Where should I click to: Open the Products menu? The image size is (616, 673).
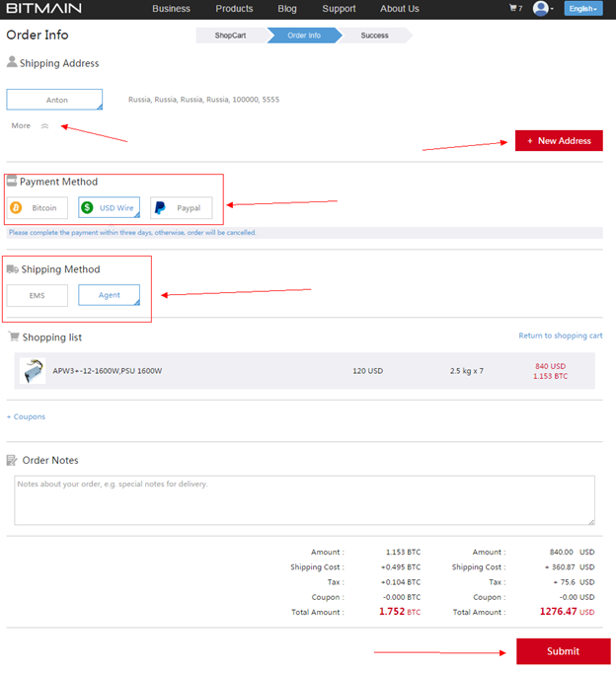click(x=234, y=9)
